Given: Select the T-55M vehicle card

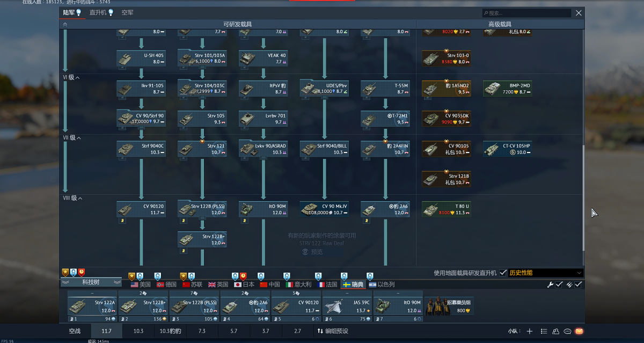Looking at the screenshot, I should coord(385,88).
